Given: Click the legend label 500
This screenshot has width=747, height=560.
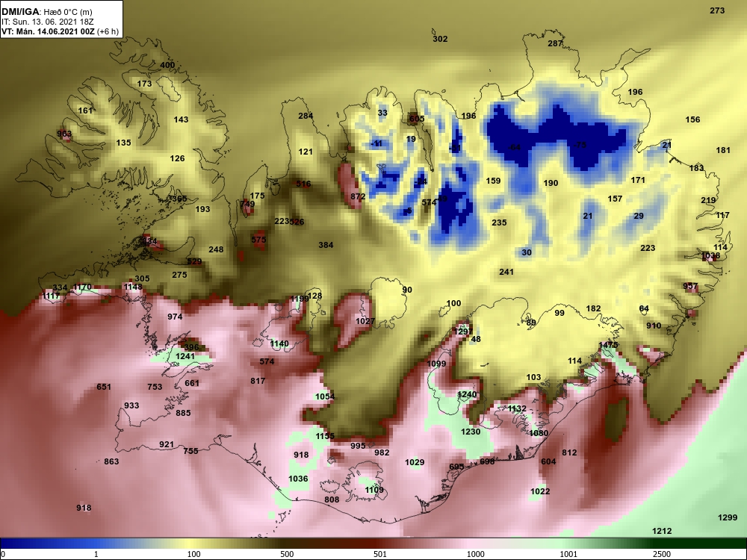Looking at the screenshot, I should [x=287, y=554].
